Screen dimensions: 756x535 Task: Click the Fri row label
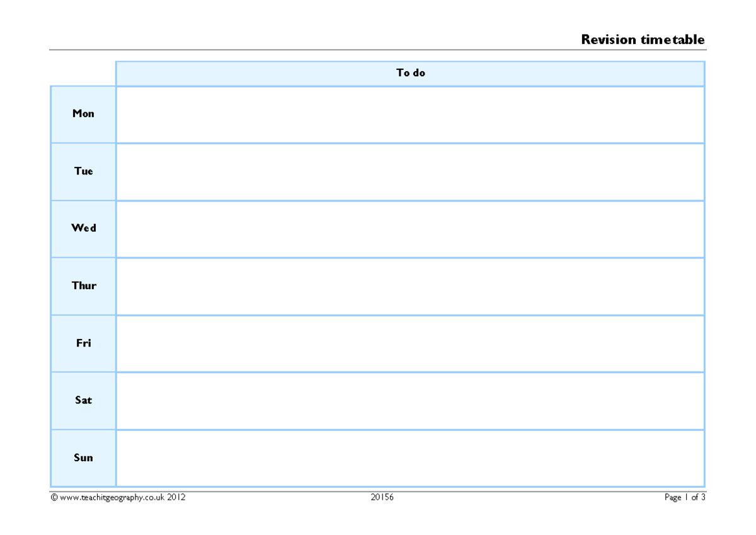coord(83,343)
